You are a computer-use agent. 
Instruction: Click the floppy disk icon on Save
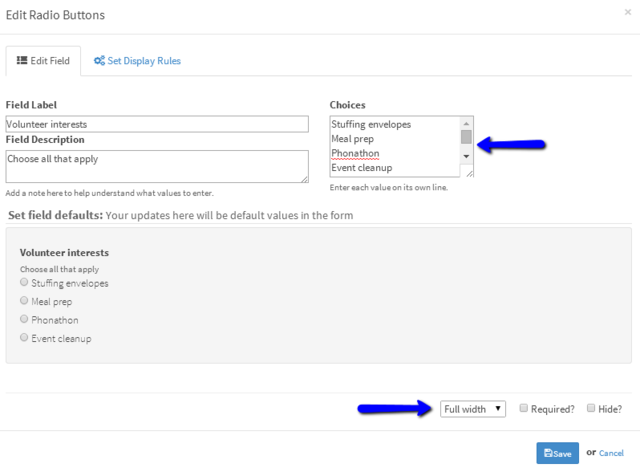click(548, 453)
